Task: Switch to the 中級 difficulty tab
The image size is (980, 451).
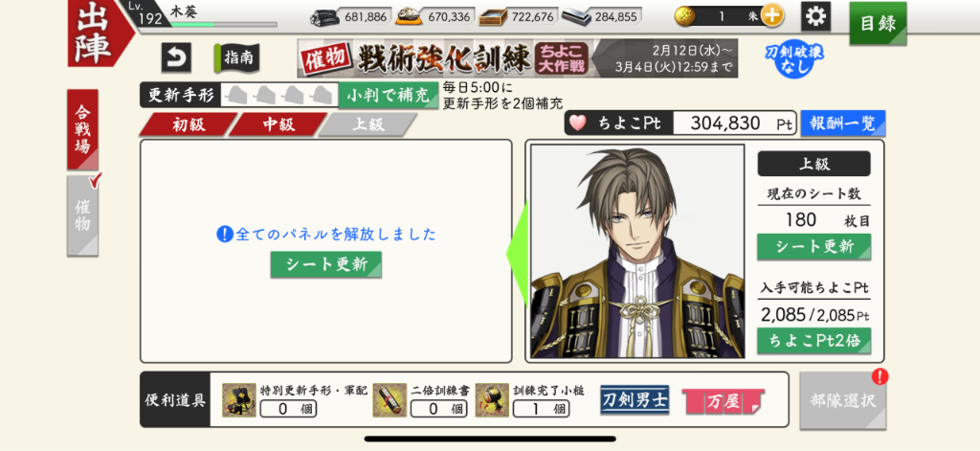Action: click(x=278, y=124)
